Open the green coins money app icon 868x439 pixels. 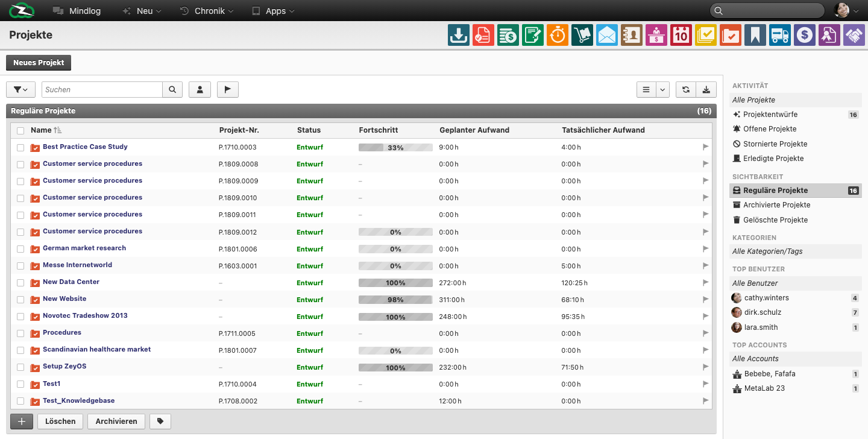coord(508,35)
